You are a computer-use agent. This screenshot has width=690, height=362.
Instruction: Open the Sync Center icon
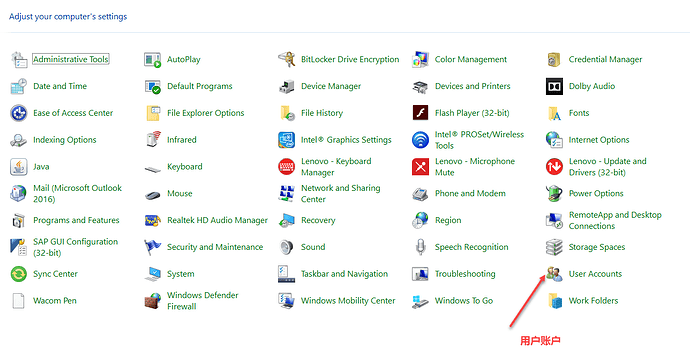click(x=19, y=274)
